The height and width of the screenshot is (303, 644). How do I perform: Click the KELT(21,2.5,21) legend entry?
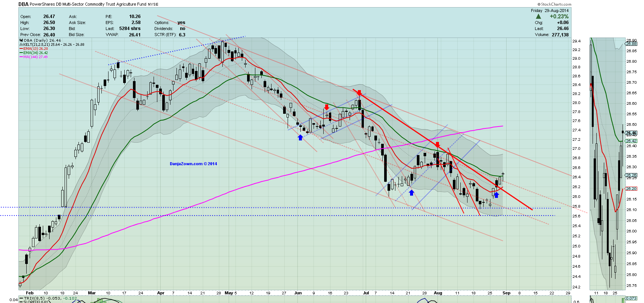[x=54, y=44]
